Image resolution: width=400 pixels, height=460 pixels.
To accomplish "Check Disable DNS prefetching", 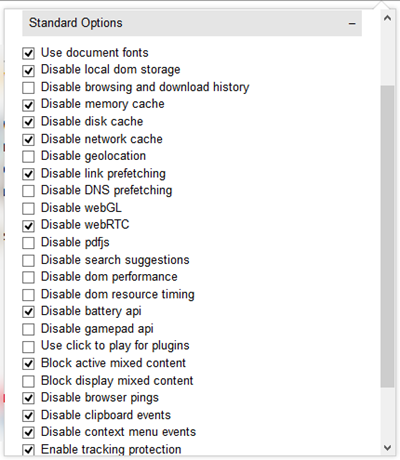I will (x=28, y=191).
